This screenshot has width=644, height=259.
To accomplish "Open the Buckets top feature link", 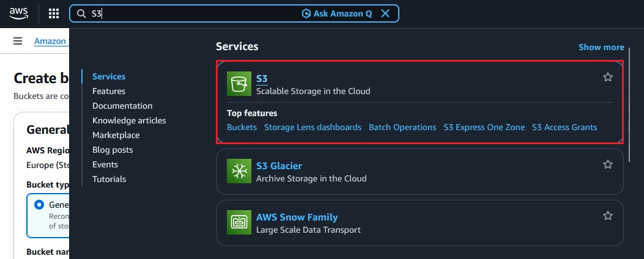I will pos(242,127).
